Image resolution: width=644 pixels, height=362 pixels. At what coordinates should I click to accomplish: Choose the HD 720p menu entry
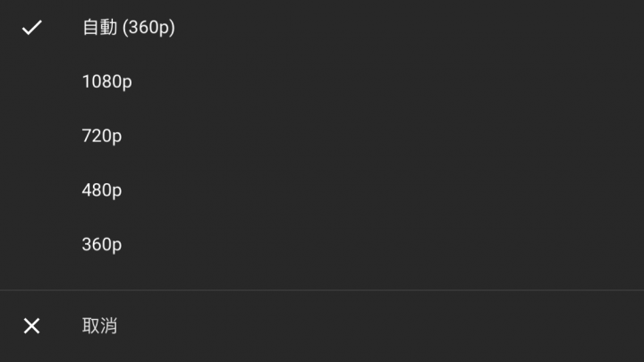[322, 136]
